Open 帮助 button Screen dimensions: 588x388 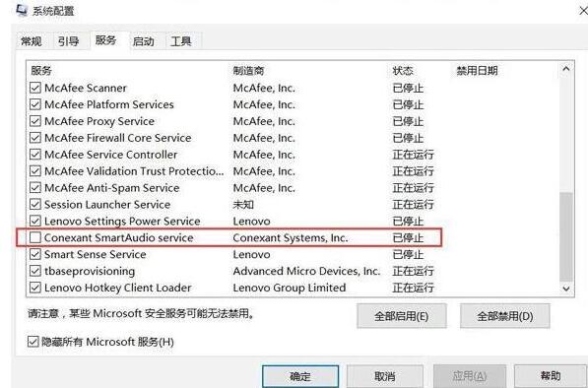[x=551, y=376]
